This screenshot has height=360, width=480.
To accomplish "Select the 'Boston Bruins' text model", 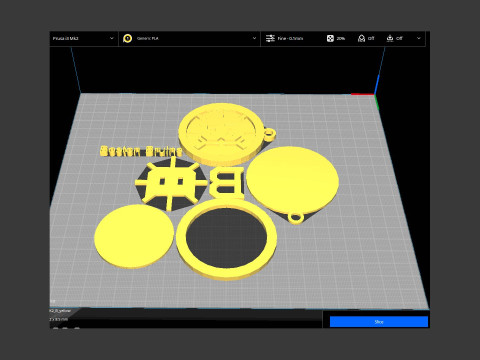I will click(x=141, y=151).
